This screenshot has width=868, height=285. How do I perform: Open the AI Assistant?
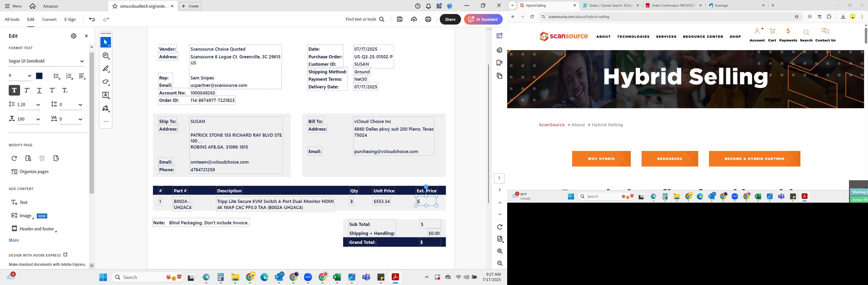[483, 20]
